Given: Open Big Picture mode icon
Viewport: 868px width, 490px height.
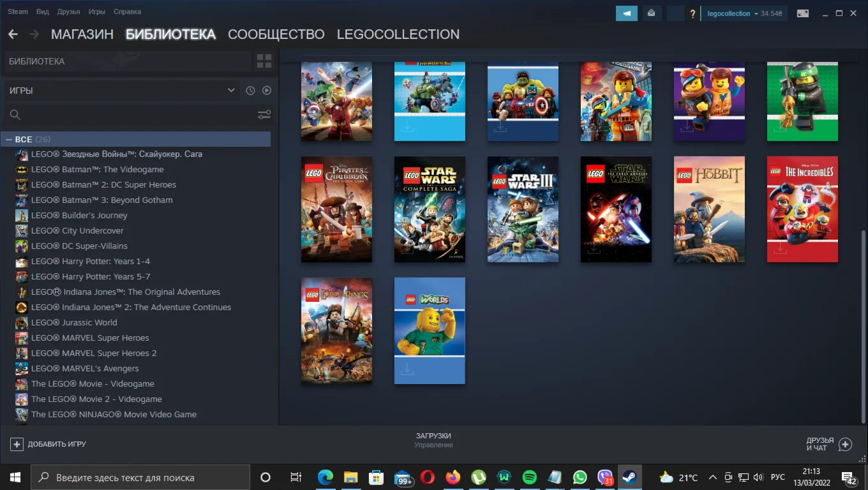Looking at the screenshot, I should (x=802, y=13).
